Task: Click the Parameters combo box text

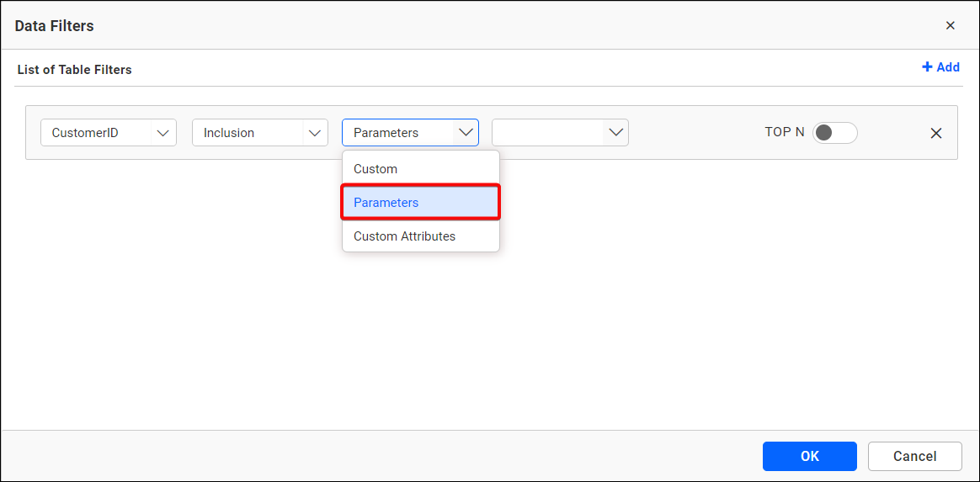Action: click(x=397, y=133)
